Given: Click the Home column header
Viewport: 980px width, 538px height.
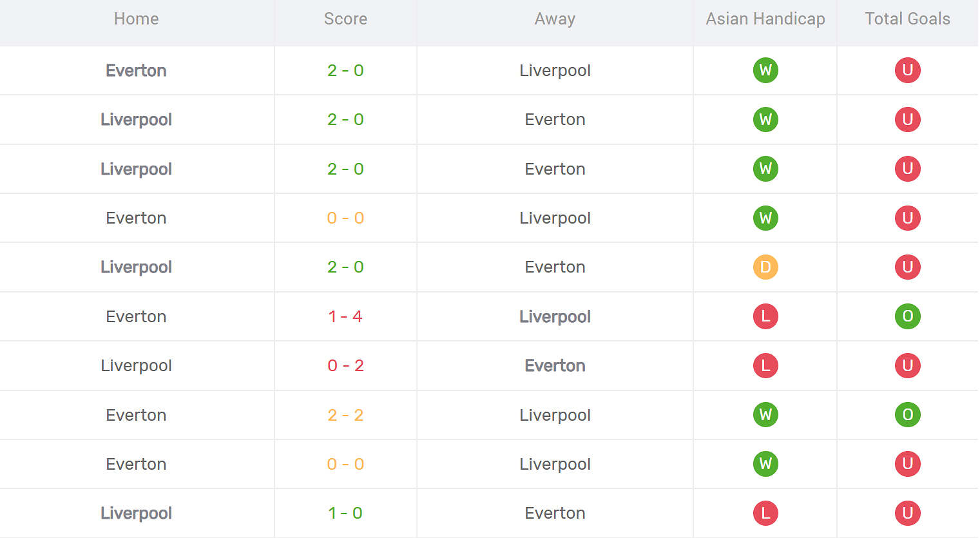Looking at the screenshot, I should (136, 19).
